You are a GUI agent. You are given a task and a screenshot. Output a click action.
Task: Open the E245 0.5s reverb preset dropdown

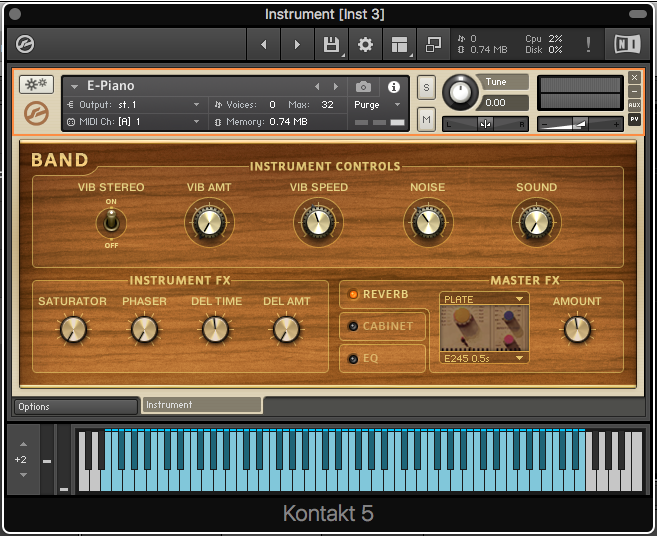coord(484,358)
